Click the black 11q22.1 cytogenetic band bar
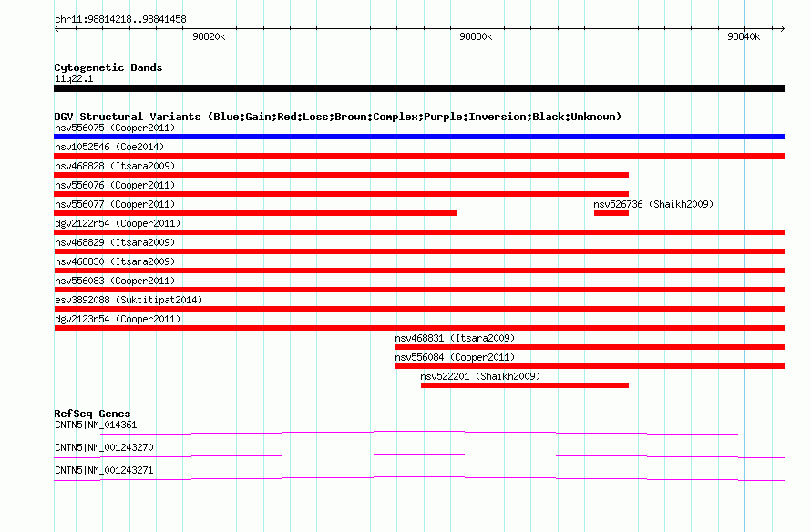The image size is (811, 532). (x=419, y=88)
